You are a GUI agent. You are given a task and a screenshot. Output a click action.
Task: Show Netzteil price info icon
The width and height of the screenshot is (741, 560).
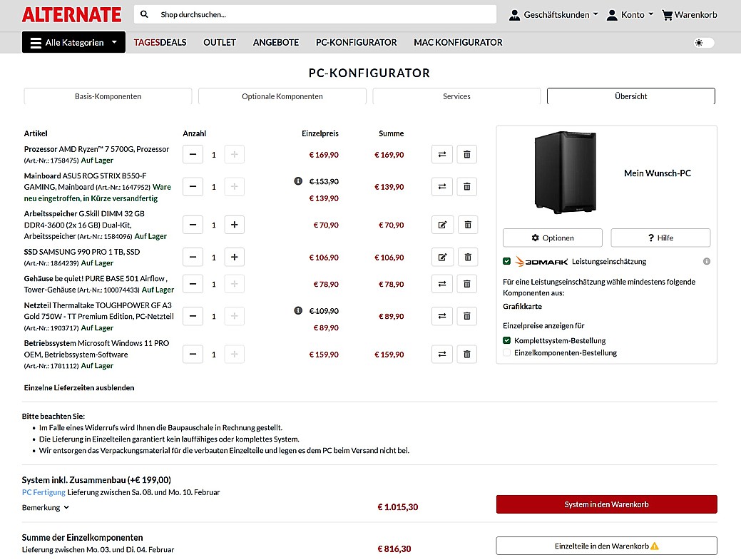(x=298, y=310)
